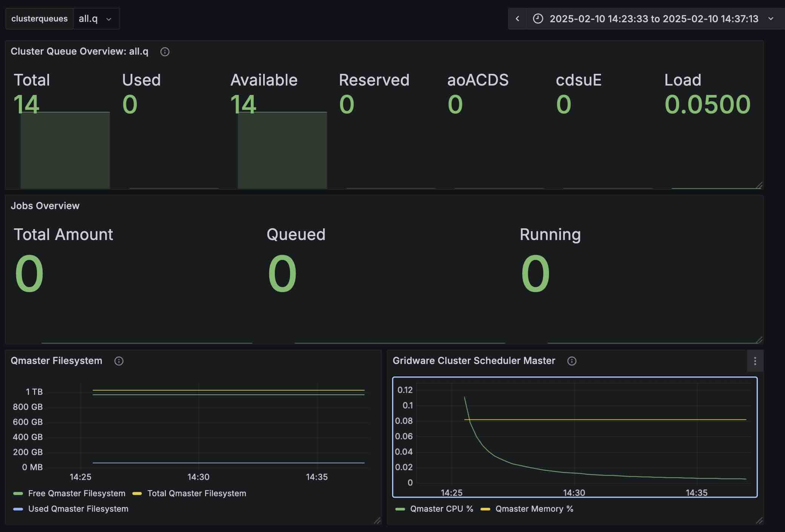The image size is (785, 532).
Task: Toggle Total Qmaster Filesystem legend series
Action: point(196,493)
